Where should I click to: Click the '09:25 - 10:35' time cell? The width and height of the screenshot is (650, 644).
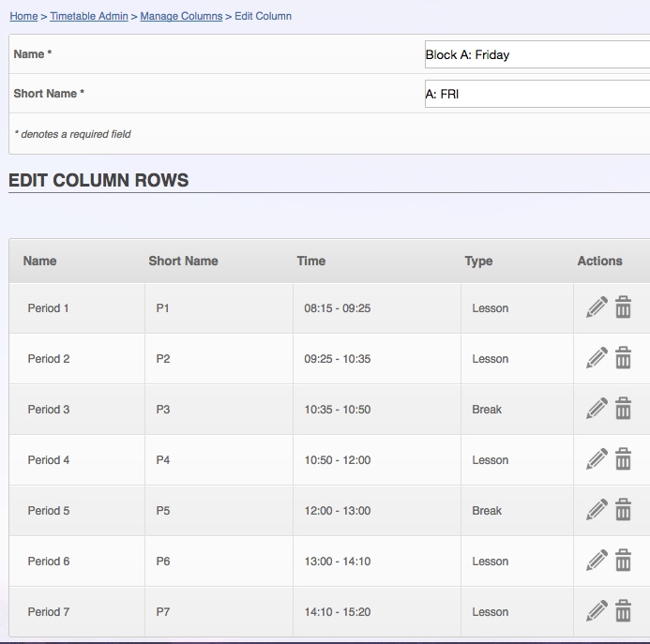click(377, 358)
